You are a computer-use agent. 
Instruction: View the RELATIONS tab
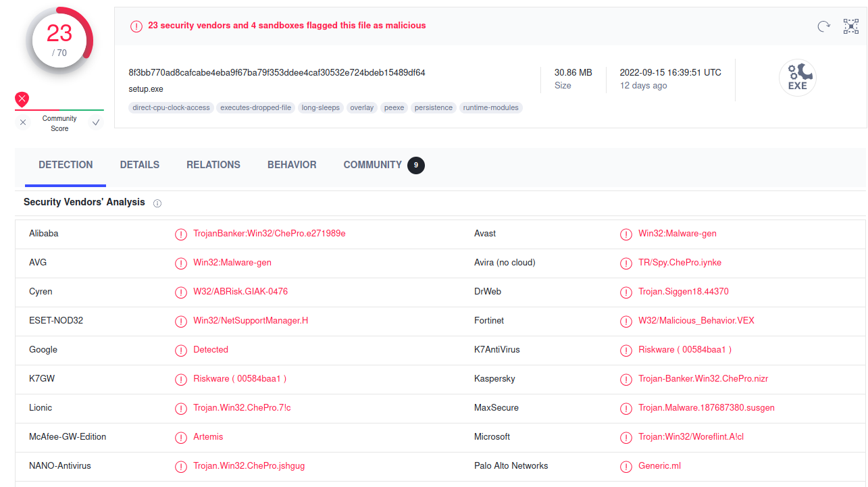tap(213, 165)
